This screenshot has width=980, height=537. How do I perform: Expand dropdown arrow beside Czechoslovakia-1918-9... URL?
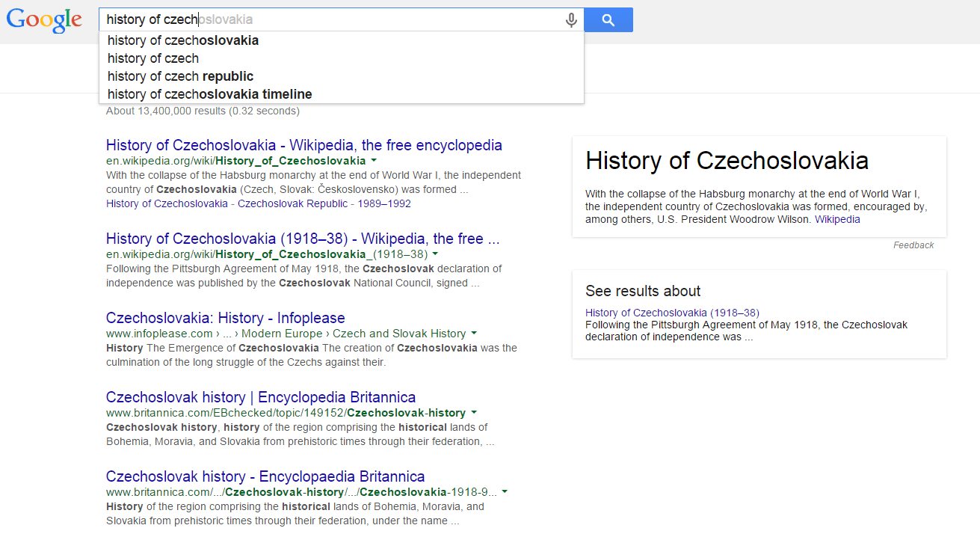click(505, 492)
